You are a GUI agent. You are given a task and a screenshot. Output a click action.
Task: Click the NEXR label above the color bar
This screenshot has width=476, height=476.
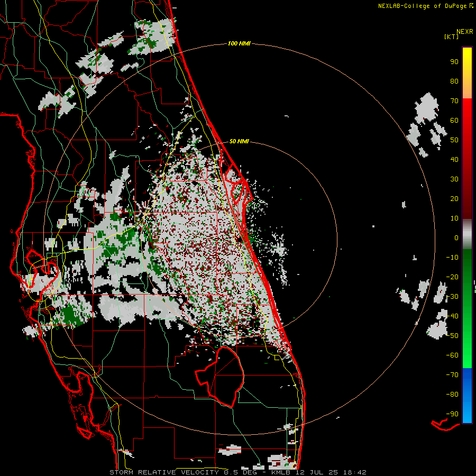click(x=465, y=31)
